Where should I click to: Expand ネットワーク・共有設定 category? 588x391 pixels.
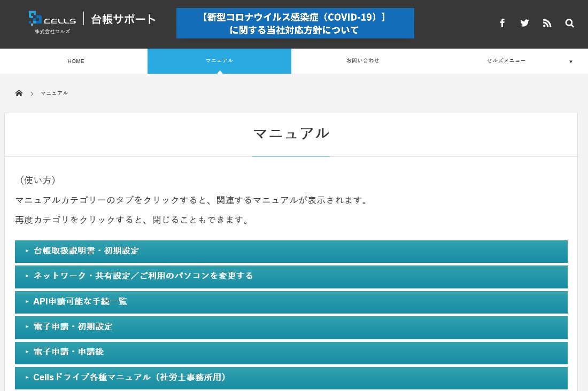click(291, 277)
